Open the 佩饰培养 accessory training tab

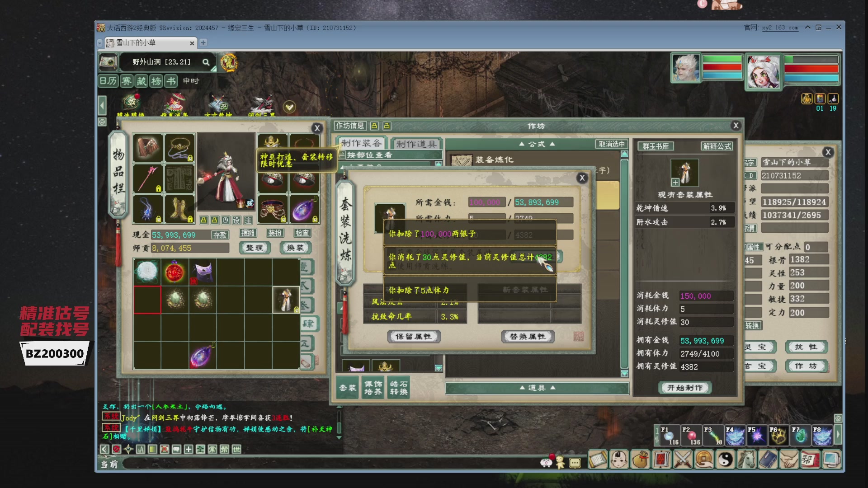tap(373, 388)
